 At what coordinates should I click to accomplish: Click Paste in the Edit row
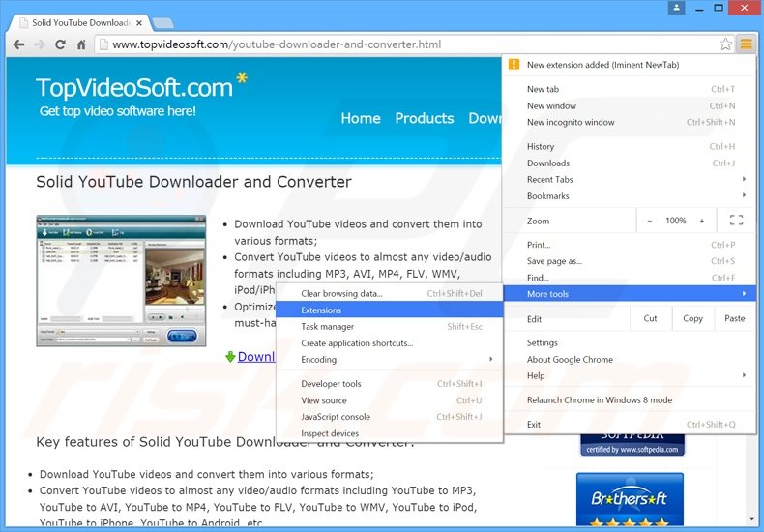pyautogui.click(x=735, y=318)
